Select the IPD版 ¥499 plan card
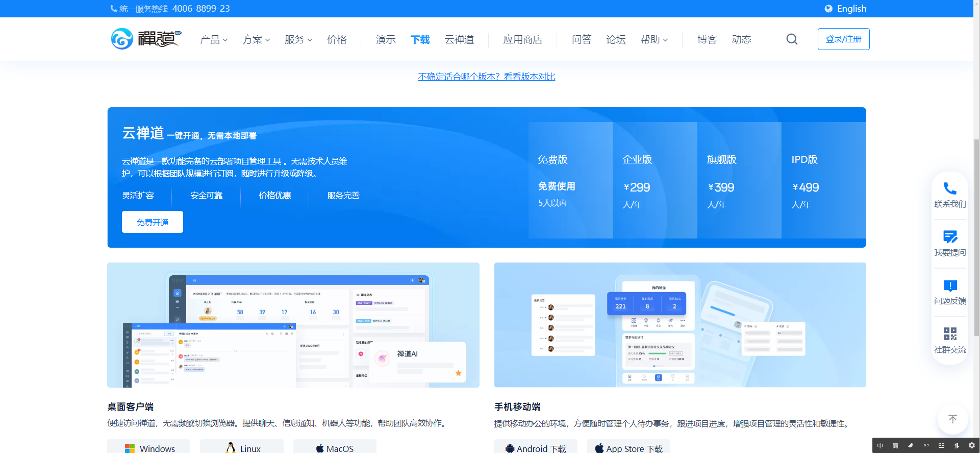This screenshot has height=453, width=980. click(824, 180)
